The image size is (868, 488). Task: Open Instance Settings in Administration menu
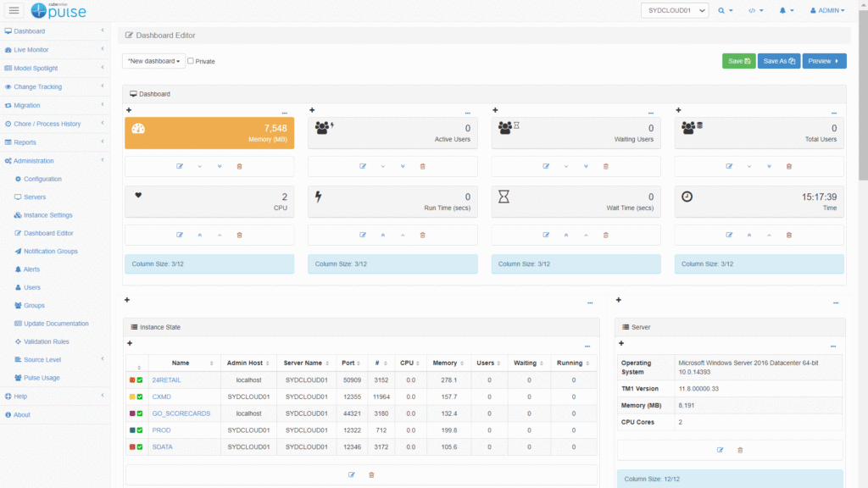pos(47,215)
